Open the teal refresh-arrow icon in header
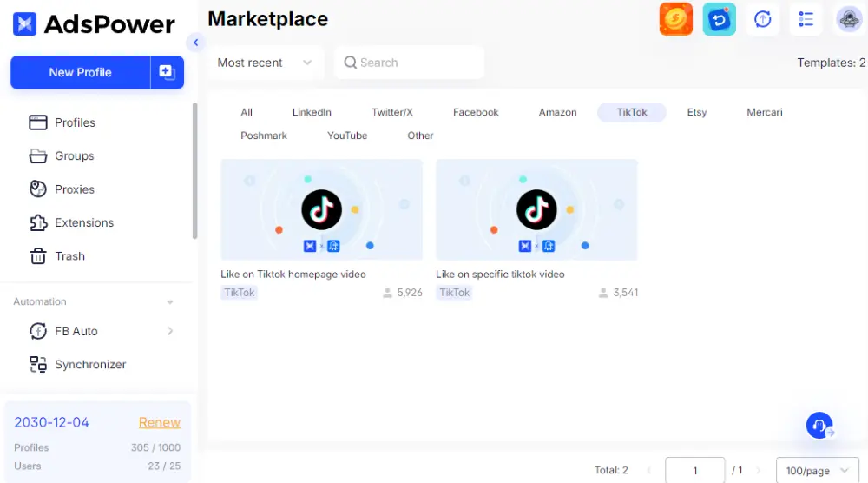Image resolution: width=868 pixels, height=483 pixels. [x=719, y=19]
